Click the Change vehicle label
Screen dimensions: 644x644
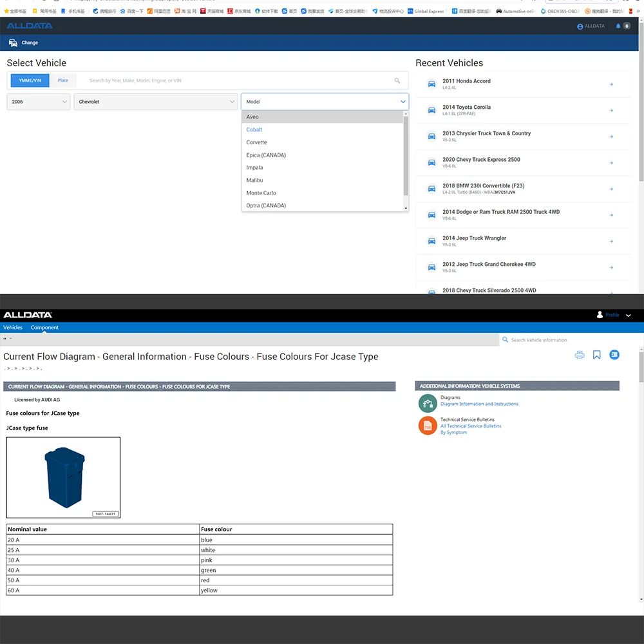30,43
